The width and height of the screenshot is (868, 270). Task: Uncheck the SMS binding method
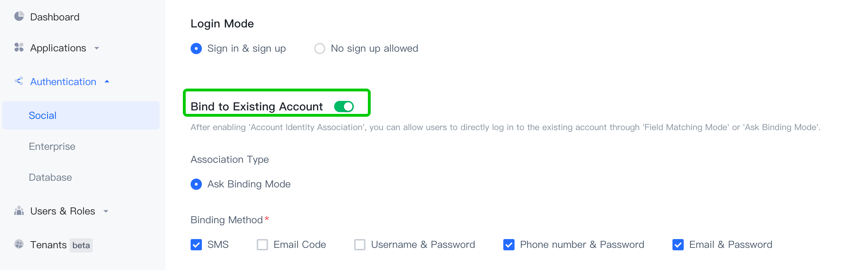(196, 245)
